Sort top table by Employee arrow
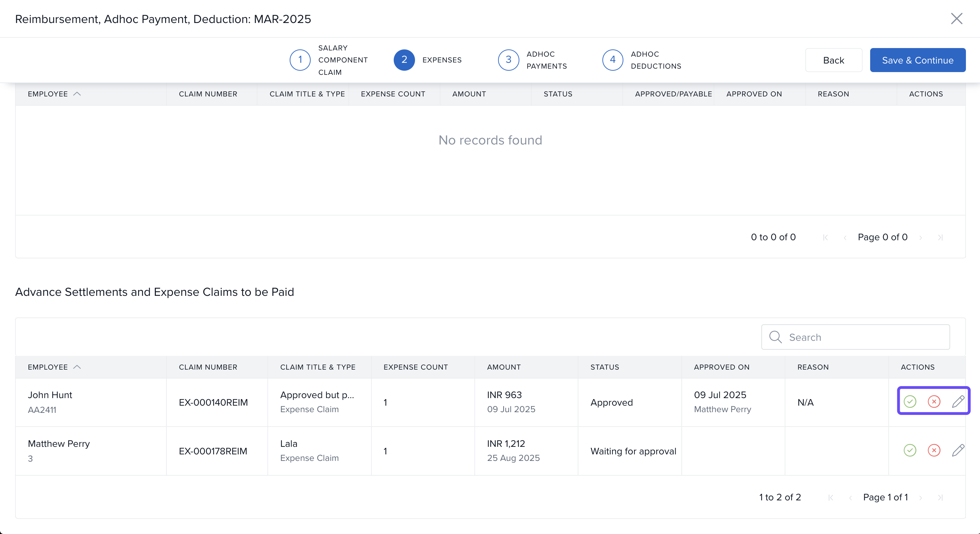 (x=77, y=94)
